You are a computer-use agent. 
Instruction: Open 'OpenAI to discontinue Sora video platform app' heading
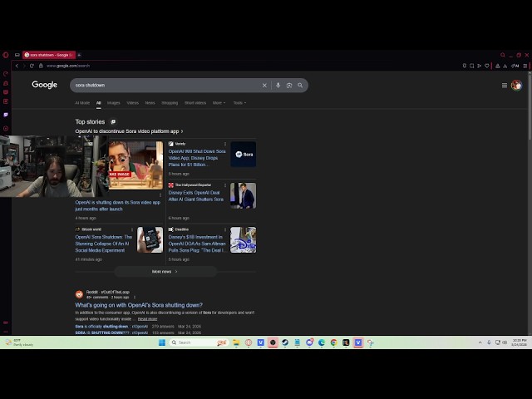coord(129,131)
